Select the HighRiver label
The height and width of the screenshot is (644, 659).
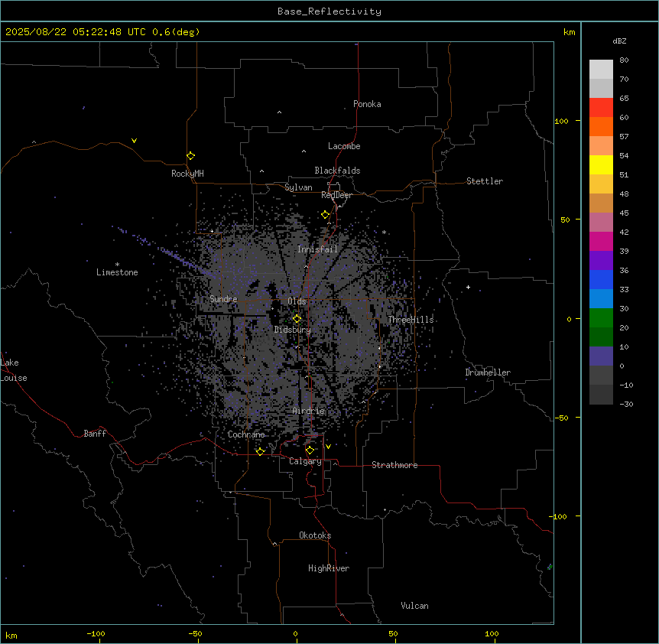click(x=329, y=568)
